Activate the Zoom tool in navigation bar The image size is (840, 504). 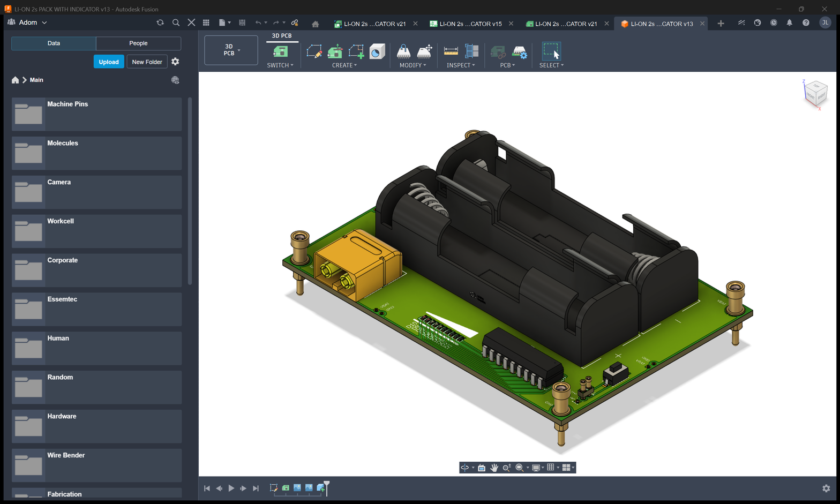[507, 468]
